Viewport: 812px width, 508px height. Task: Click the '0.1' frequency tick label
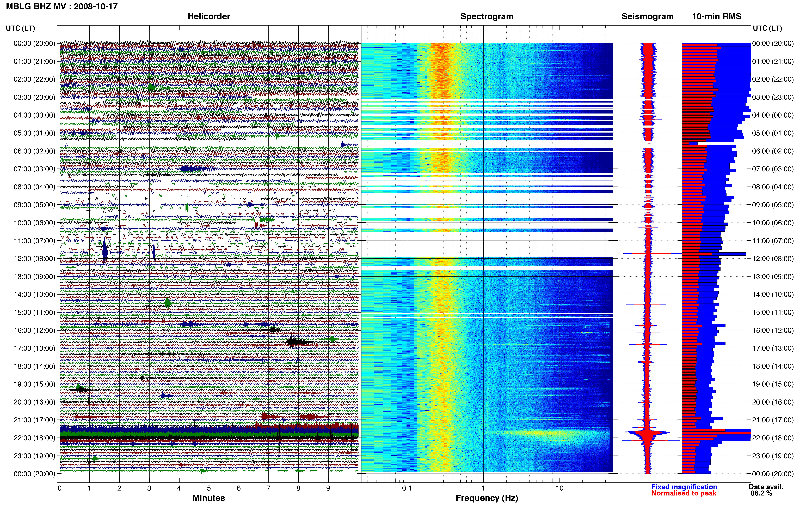tap(407, 488)
